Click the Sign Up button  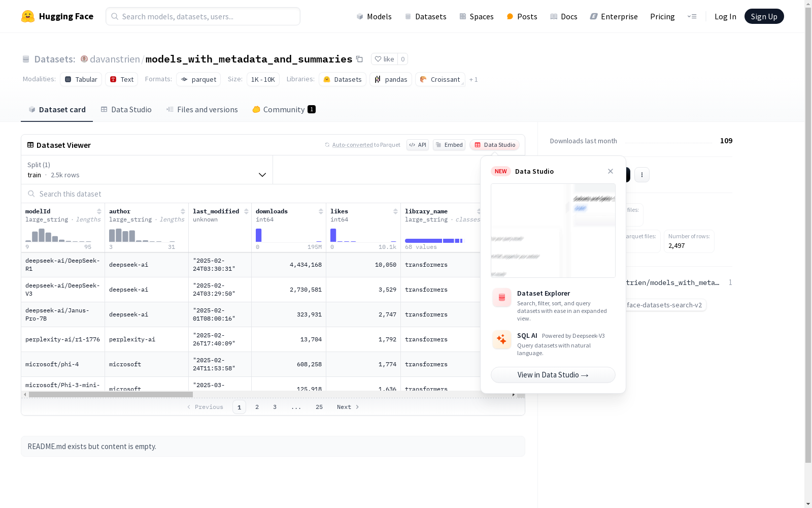tap(764, 16)
